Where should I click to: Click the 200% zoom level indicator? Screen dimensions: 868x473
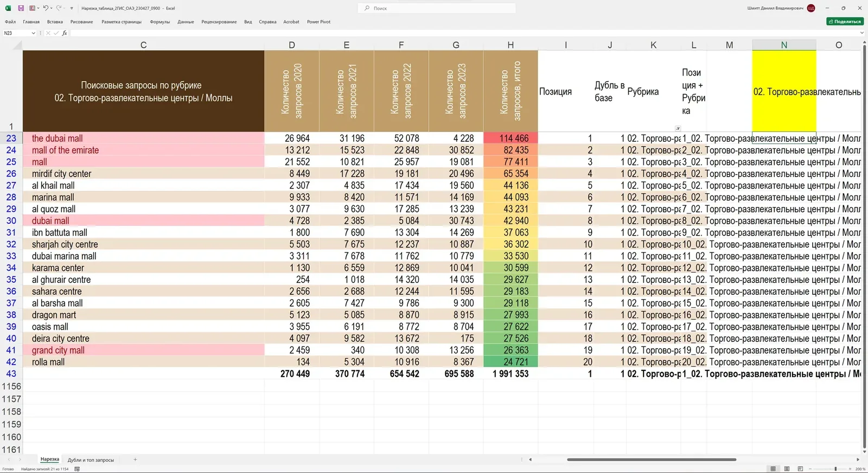coord(860,469)
